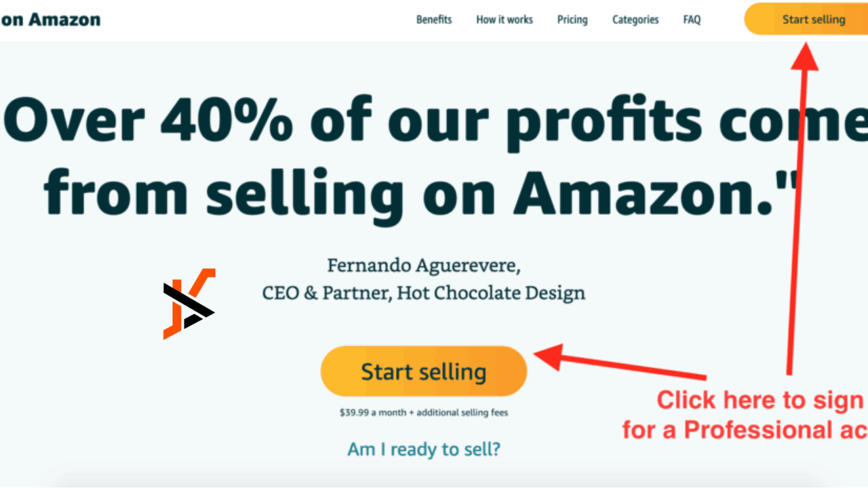Open the Benefits navigation item
The width and height of the screenshot is (868, 488).
point(434,20)
